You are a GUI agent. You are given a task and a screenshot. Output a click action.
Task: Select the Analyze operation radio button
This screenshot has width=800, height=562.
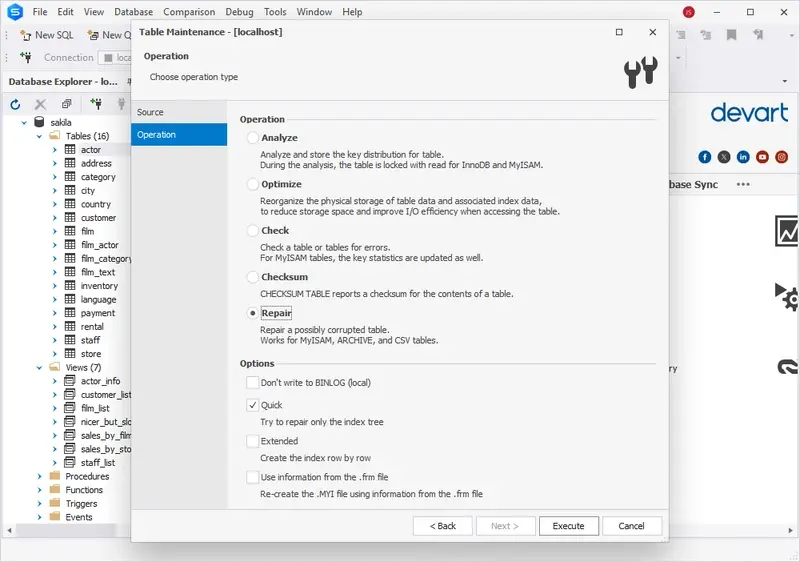pos(253,138)
